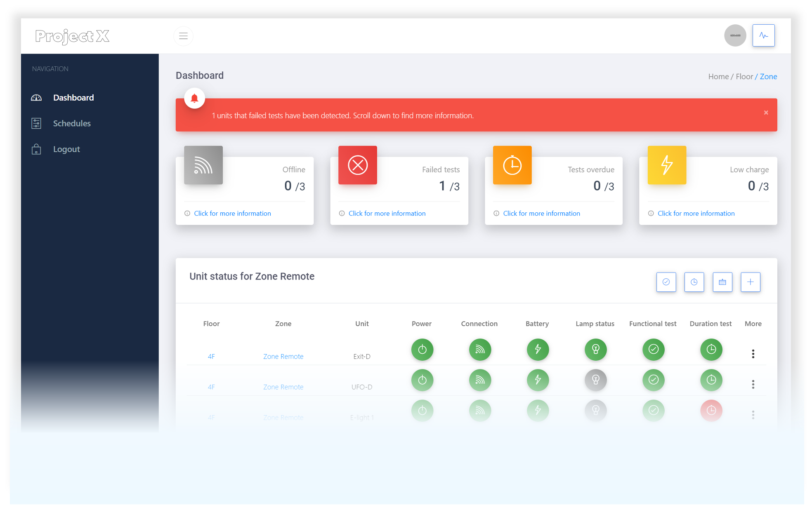Click the checkmark functional test toolbar button
812x505 pixels.
(x=666, y=282)
